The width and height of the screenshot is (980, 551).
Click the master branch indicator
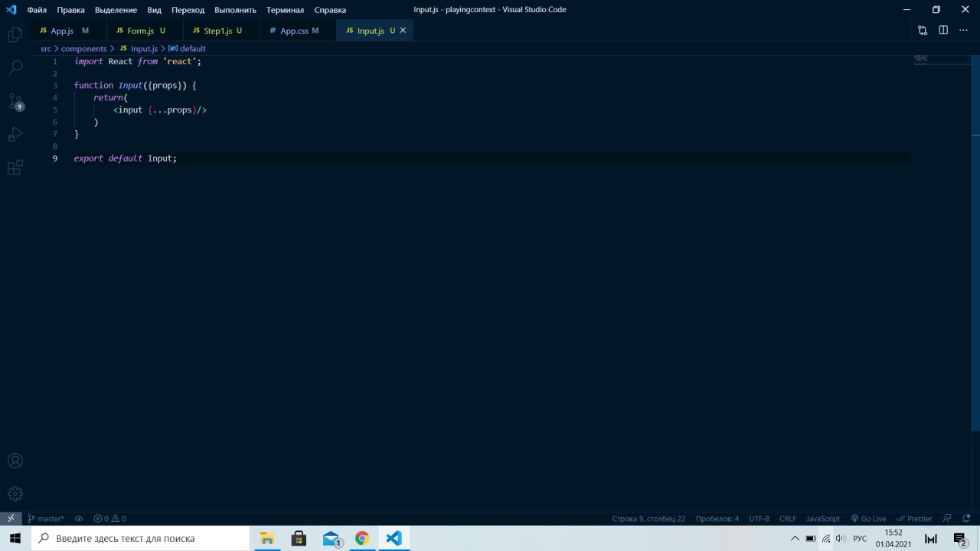coord(46,518)
